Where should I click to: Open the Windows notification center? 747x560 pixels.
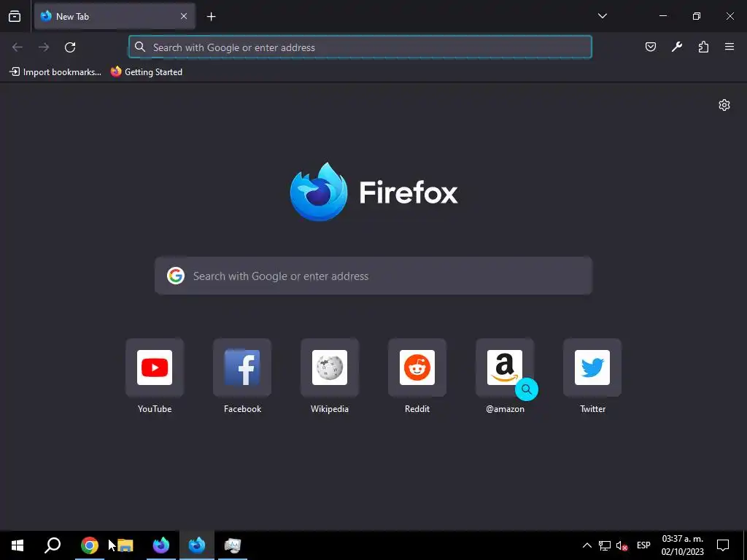coord(723,545)
